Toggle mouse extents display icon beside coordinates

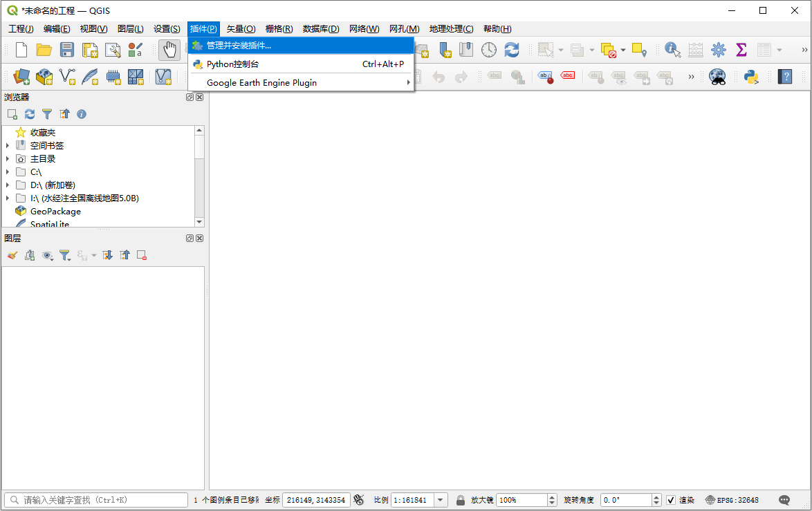(358, 500)
